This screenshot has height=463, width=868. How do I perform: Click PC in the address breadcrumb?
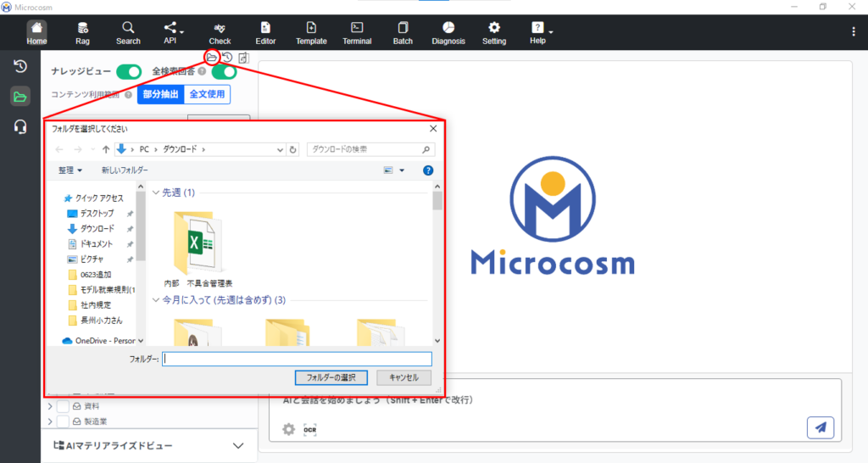(x=144, y=149)
